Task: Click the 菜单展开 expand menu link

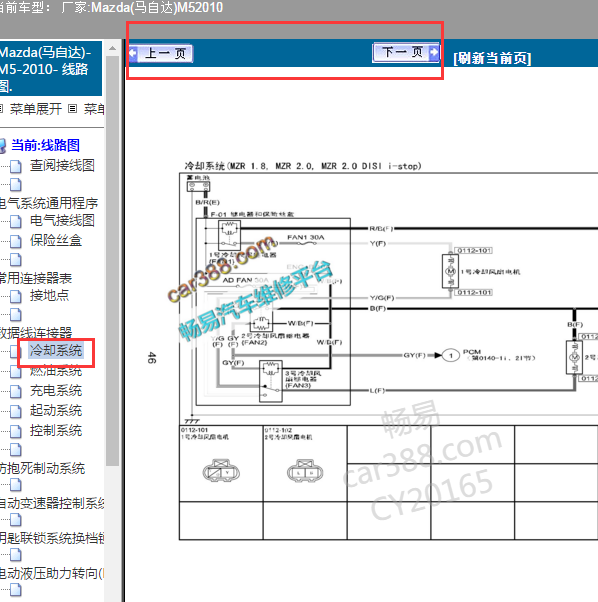Action: pos(36,109)
